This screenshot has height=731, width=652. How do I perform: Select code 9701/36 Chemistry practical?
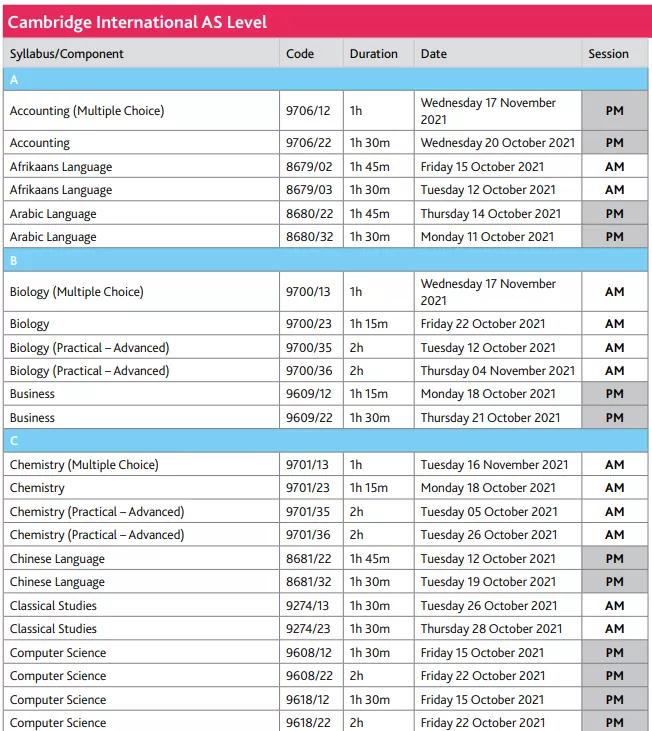(308, 535)
